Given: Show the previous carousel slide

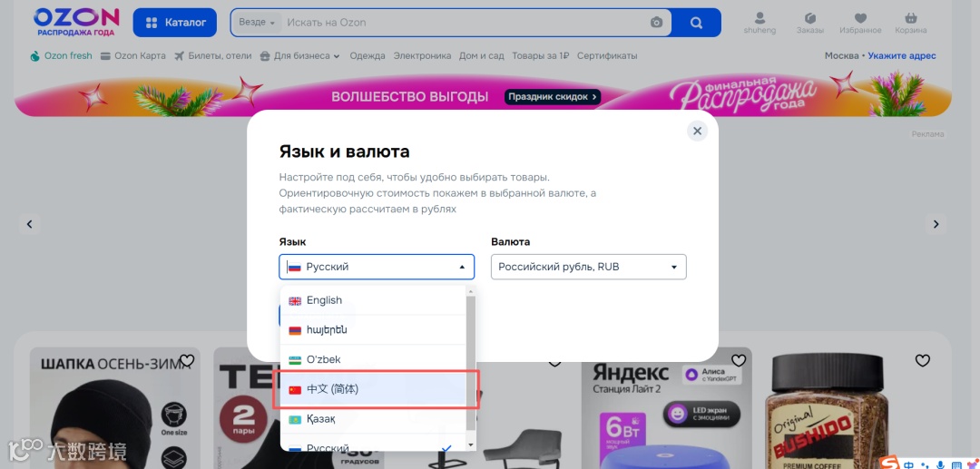Looking at the screenshot, I should [x=29, y=223].
